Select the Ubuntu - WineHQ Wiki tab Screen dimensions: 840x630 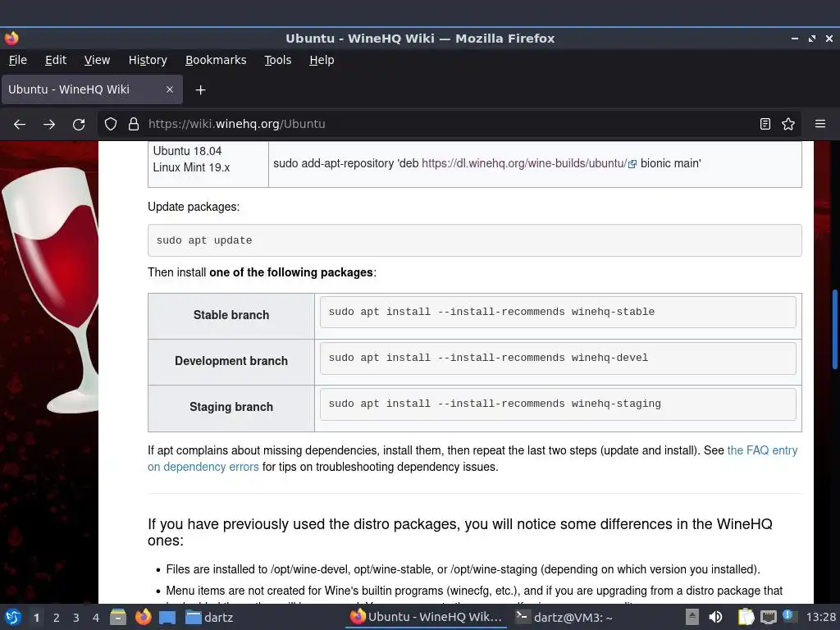92,89
